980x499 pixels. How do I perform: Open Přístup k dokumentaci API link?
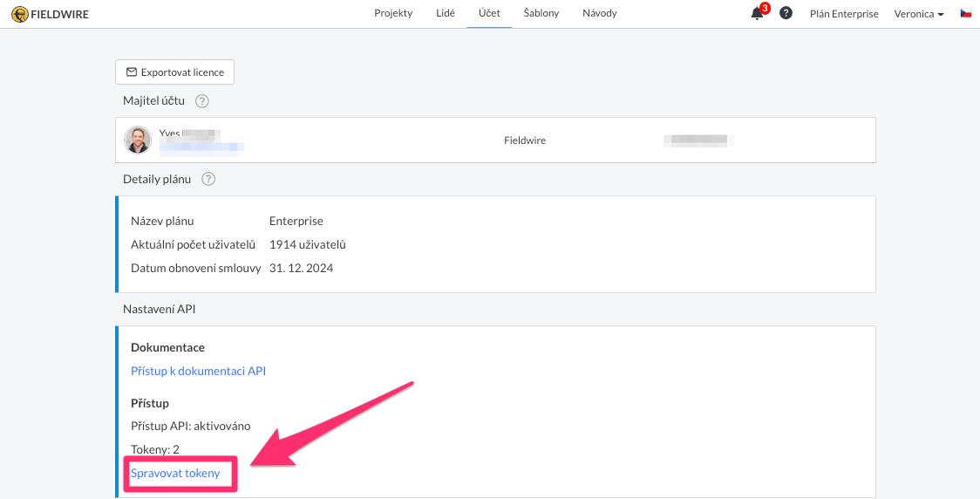click(199, 371)
